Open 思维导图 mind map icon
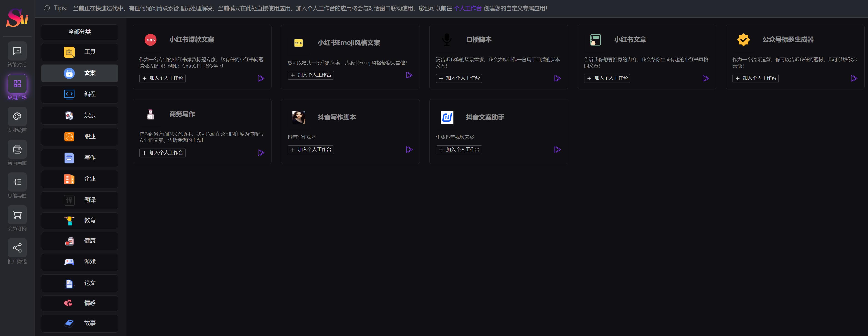Image resolution: width=868 pixels, height=336 pixels. coord(17,182)
